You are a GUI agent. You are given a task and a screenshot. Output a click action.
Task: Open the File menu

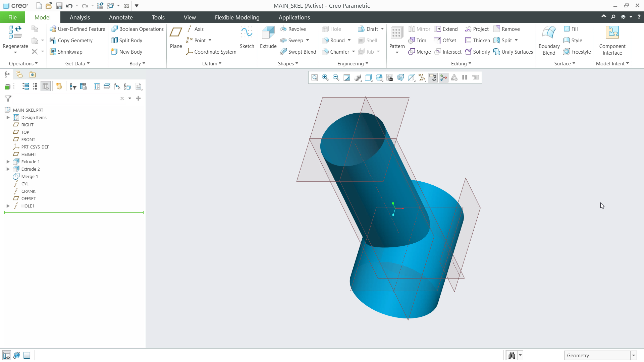pyautogui.click(x=12, y=17)
